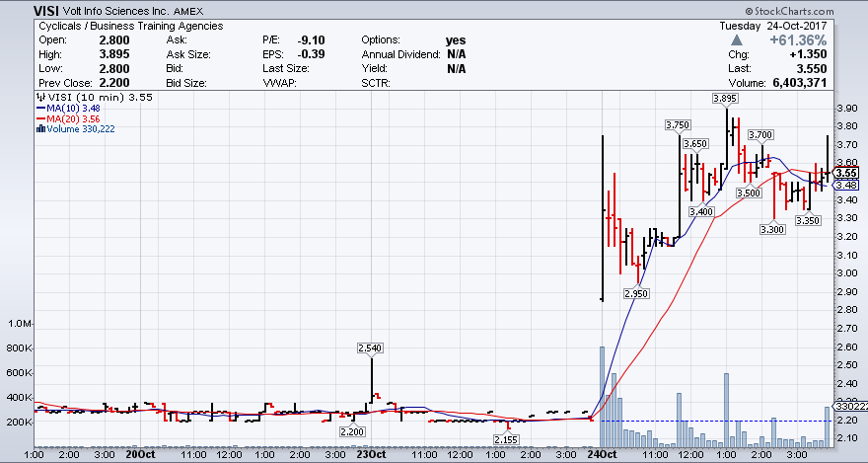Click the blue MA(10) line marker in legend
This screenshot has height=463, width=868.
click(x=39, y=108)
